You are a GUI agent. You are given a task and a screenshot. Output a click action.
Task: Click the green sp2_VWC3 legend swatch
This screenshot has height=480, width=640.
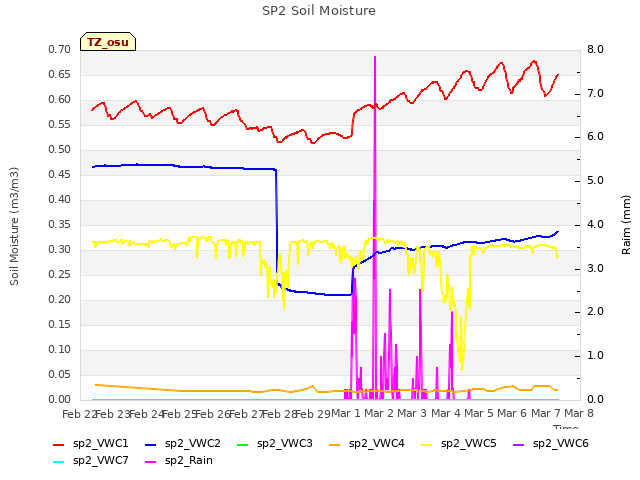(243, 444)
